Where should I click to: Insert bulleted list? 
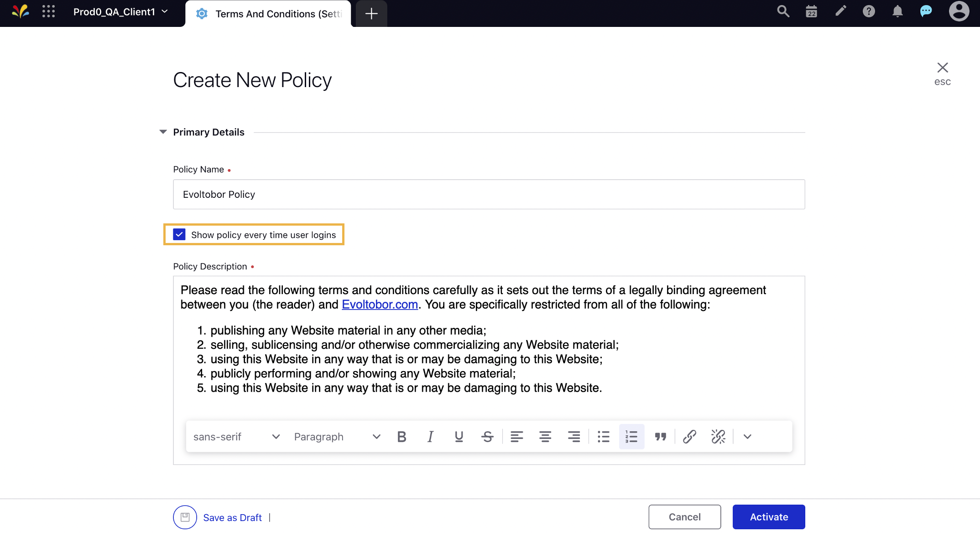[603, 437]
